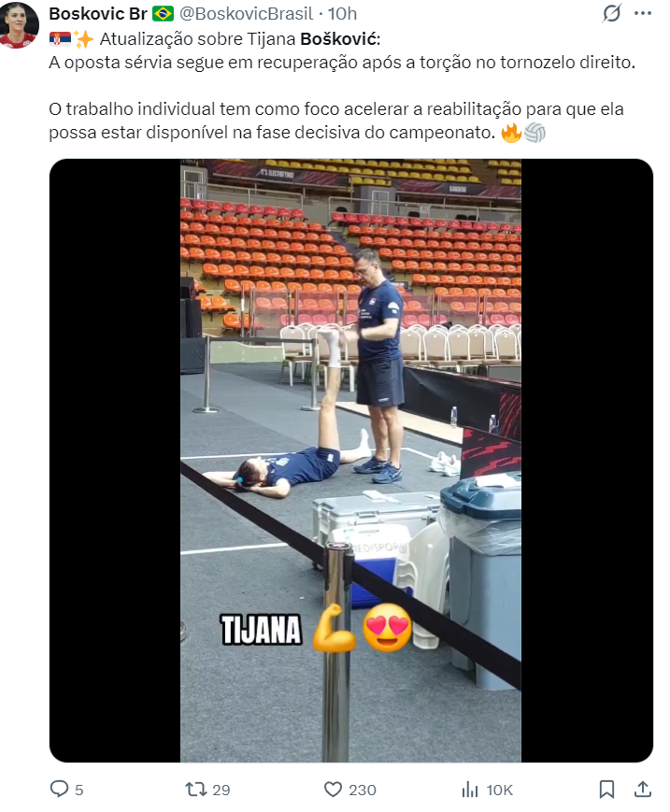Play the Tijana rehabilitation video
670x812 pixels.
click(351, 461)
